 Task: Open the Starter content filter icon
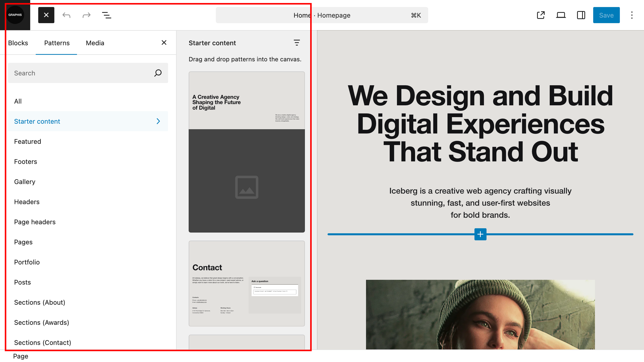[297, 43]
